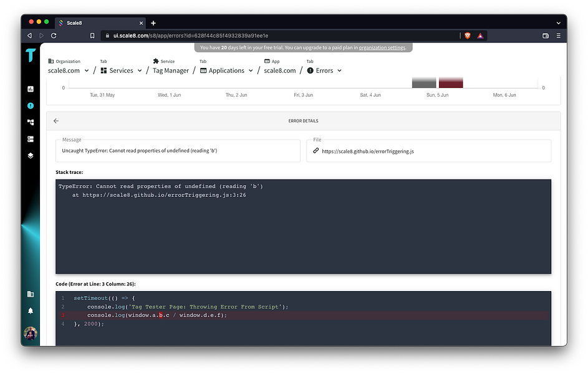This screenshot has height=374, width=588.
Task: Open the browser hamburger menu
Action: [x=558, y=36]
